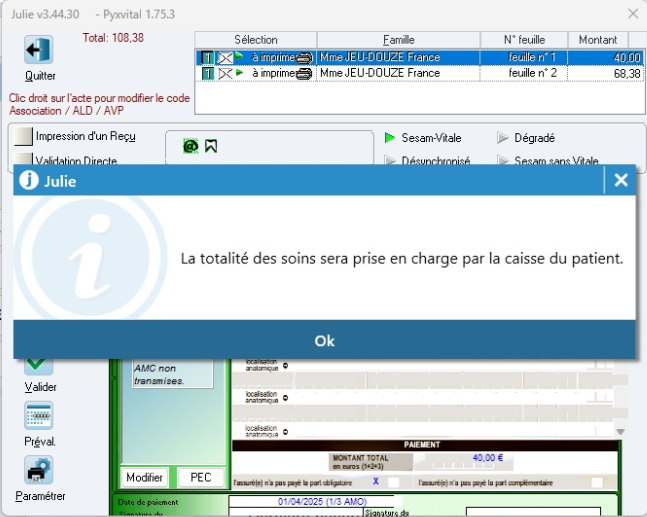Click the envelope icon in feuille n° 1 row
This screenshot has width=647, height=517.
(x=225, y=58)
